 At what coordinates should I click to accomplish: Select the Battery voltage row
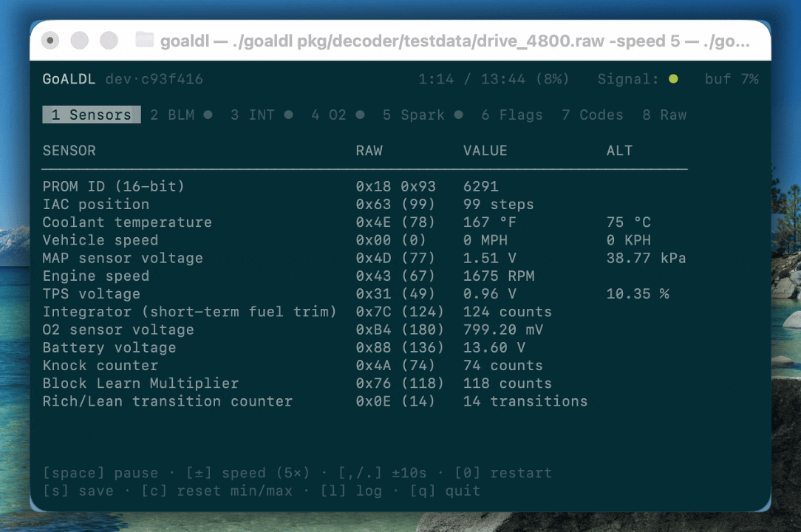click(365, 347)
